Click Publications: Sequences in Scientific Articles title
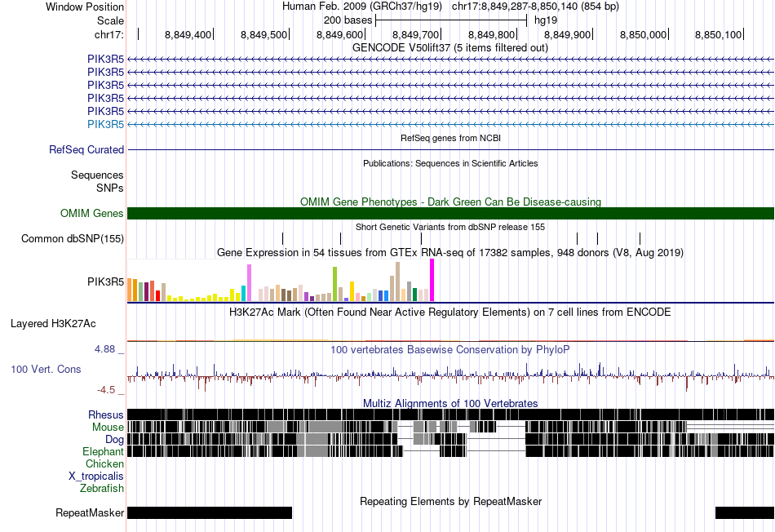The image size is (775, 532). pyautogui.click(x=450, y=163)
